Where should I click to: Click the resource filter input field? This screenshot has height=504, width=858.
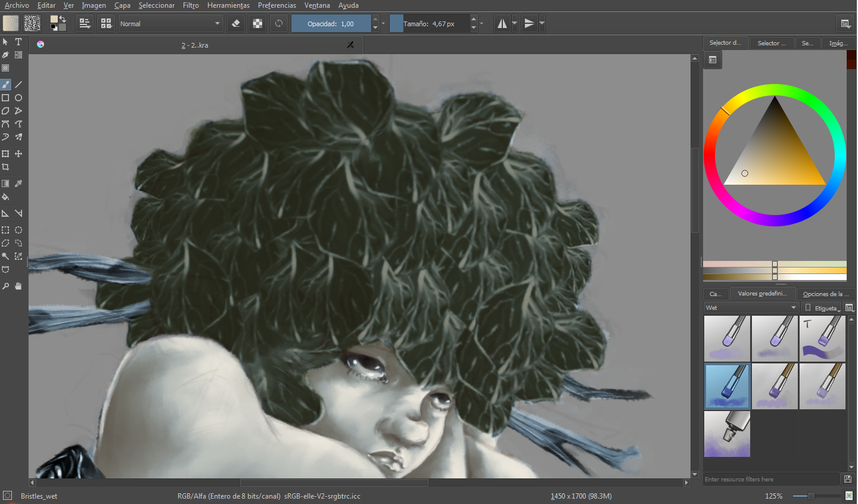(x=772, y=479)
